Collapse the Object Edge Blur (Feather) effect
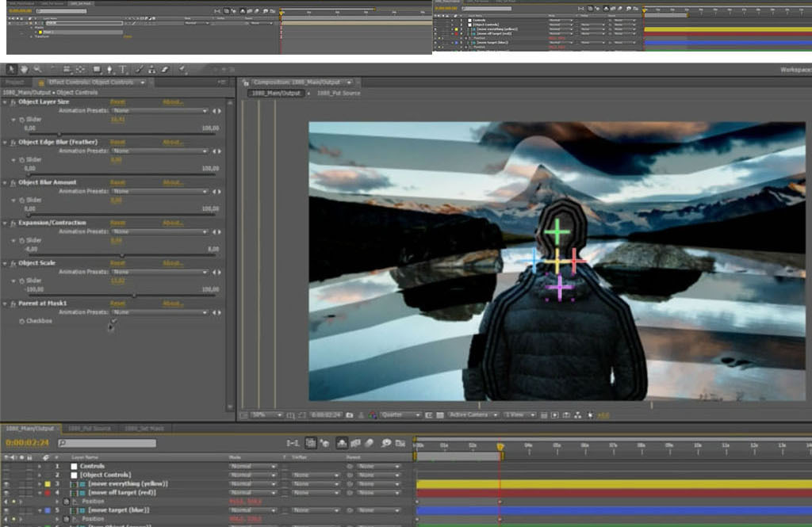This screenshot has height=527, width=812. [5, 142]
